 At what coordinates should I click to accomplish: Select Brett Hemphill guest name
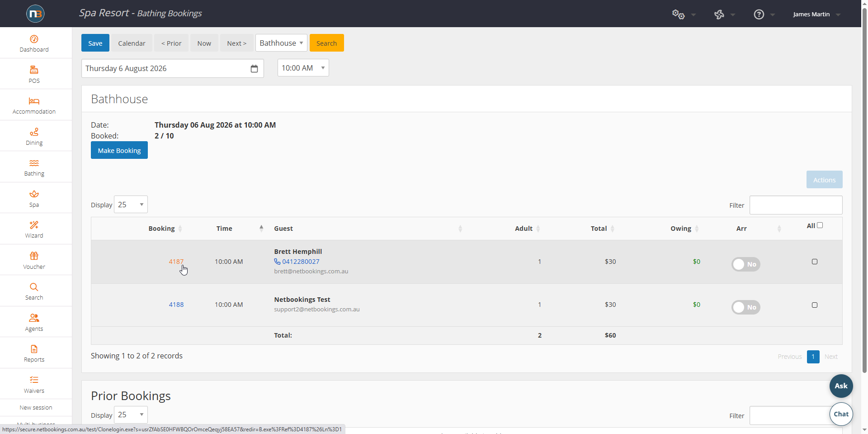(298, 252)
